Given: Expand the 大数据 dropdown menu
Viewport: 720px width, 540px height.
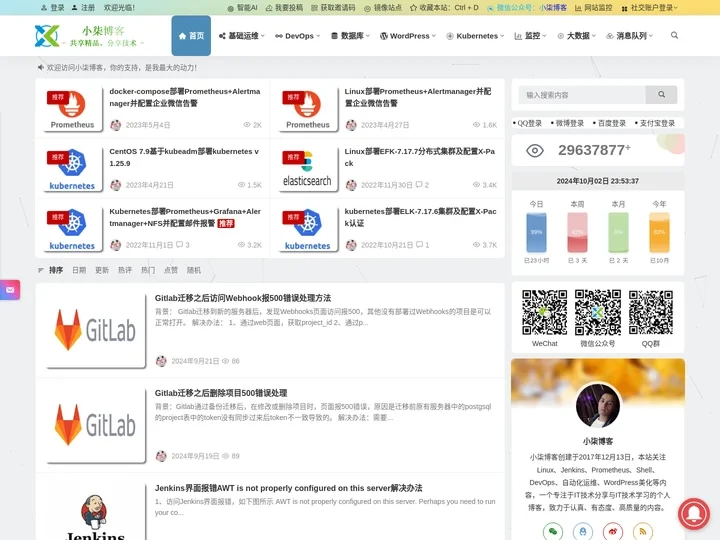Looking at the screenshot, I should [x=576, y=36].
